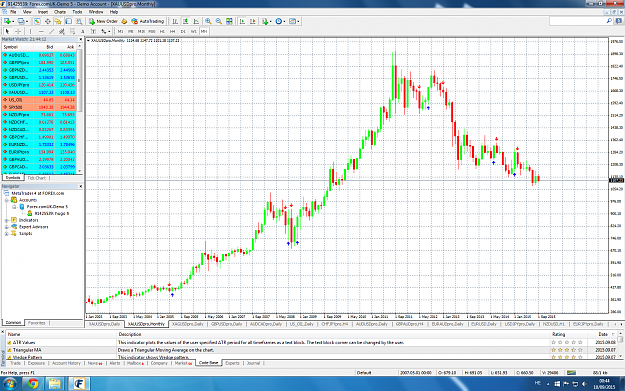625x391 pixels.
Task: Toggle the Navigator window icon
Action: click(58, 21)
